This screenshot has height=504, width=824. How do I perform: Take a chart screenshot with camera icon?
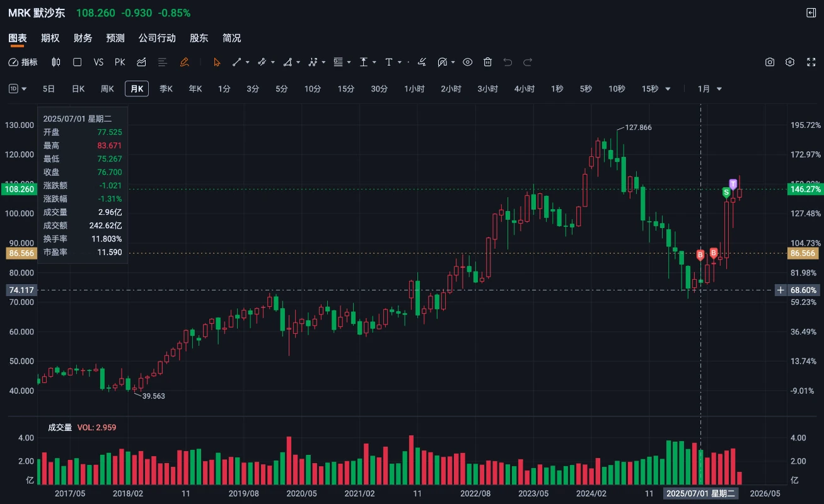(x=770, y=62)
